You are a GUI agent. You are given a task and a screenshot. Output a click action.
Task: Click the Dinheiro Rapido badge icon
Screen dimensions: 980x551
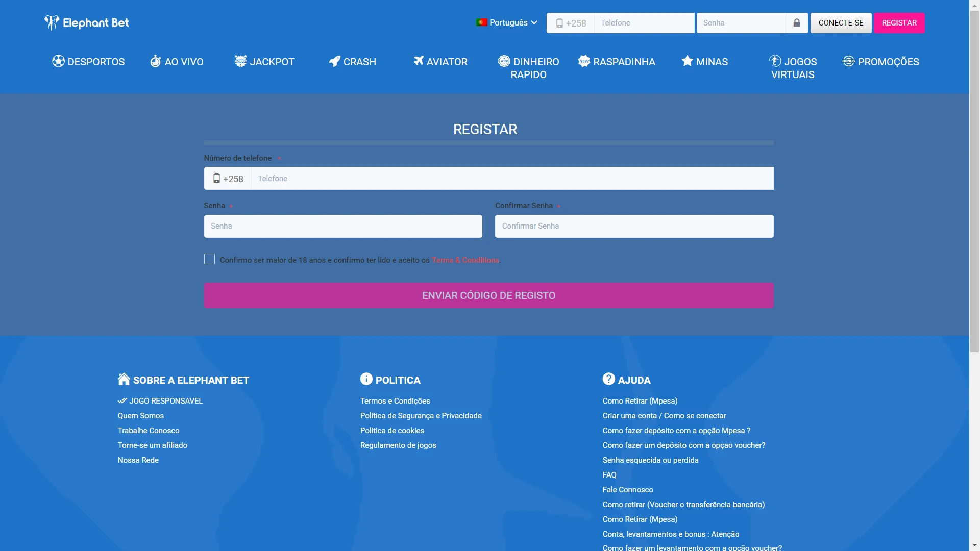tap(504, 61)
